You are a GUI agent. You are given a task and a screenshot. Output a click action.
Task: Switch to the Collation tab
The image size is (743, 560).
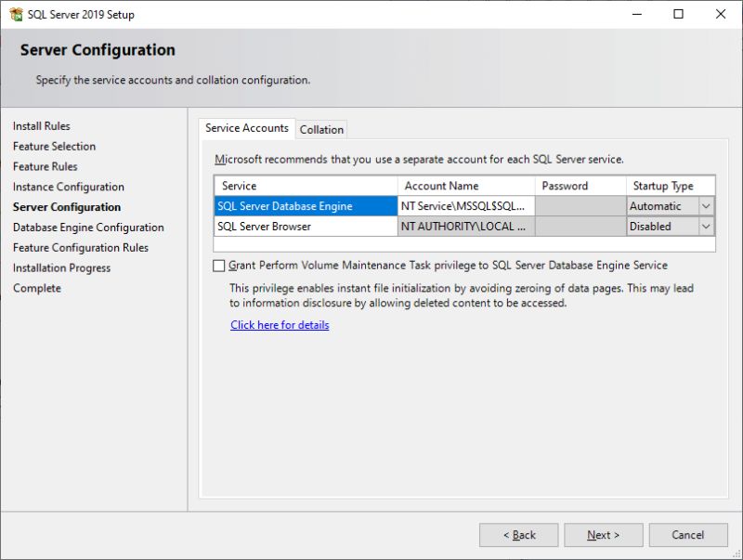[x=321, y=129]
